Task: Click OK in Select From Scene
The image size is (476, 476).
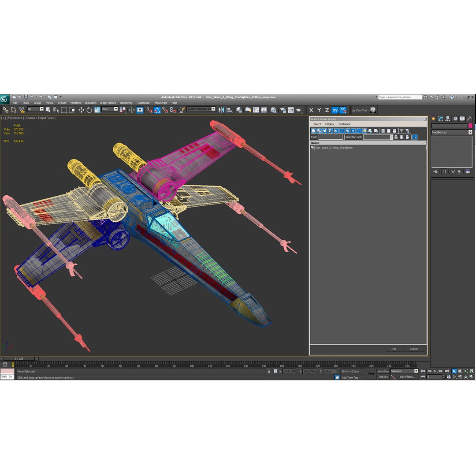Action: (x=394, y=349)
